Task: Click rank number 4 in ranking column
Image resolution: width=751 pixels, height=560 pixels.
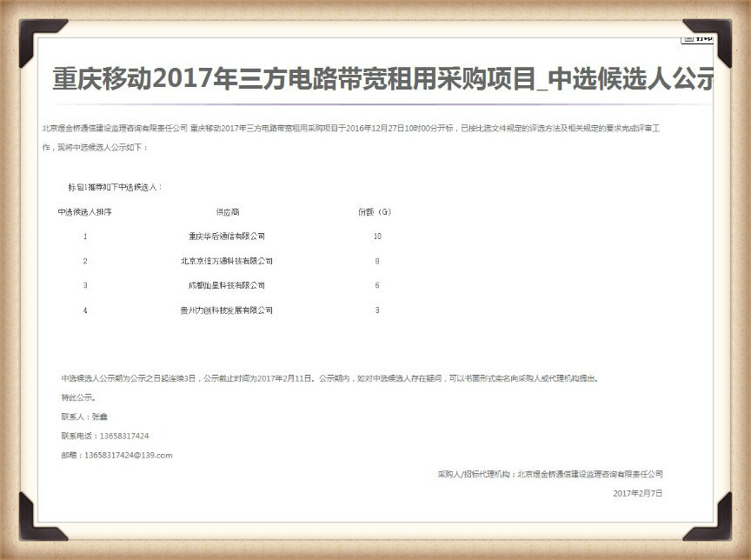Action: point(85,310)
